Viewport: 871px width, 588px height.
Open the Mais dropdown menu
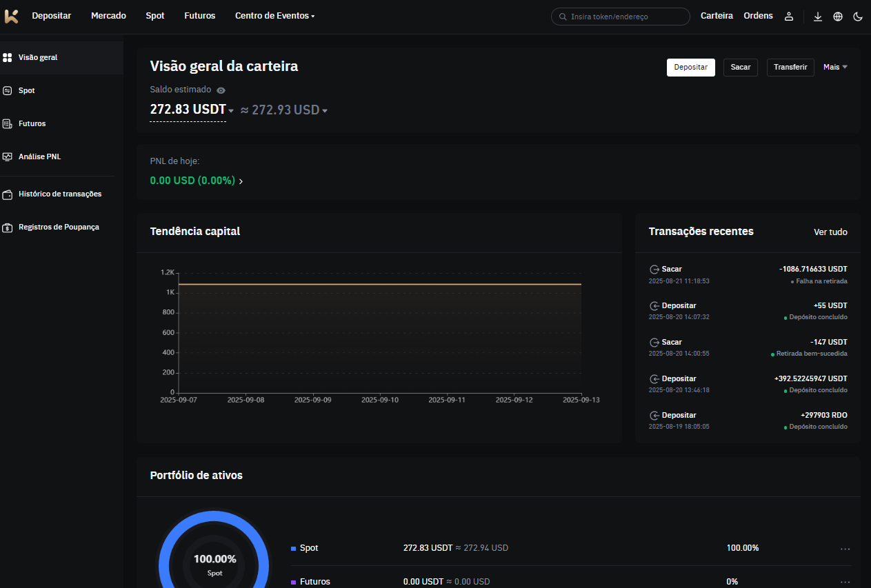835,67
